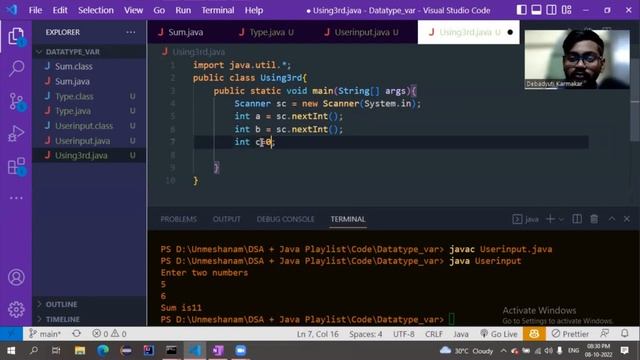The height and width of the screenshot is (360, 640).
Task: Open Userinput.java in the explorer
Action: pos(82,141)
